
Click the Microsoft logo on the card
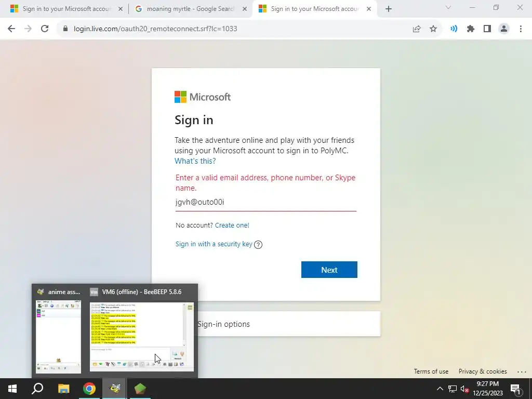[x=203, y=97]
